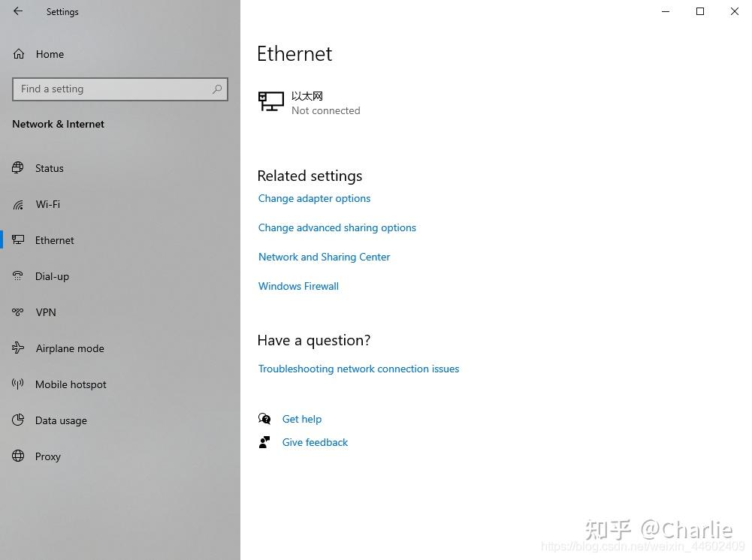
Task: Click the Dial-up phone icon
Action: (x=18, y=276)
